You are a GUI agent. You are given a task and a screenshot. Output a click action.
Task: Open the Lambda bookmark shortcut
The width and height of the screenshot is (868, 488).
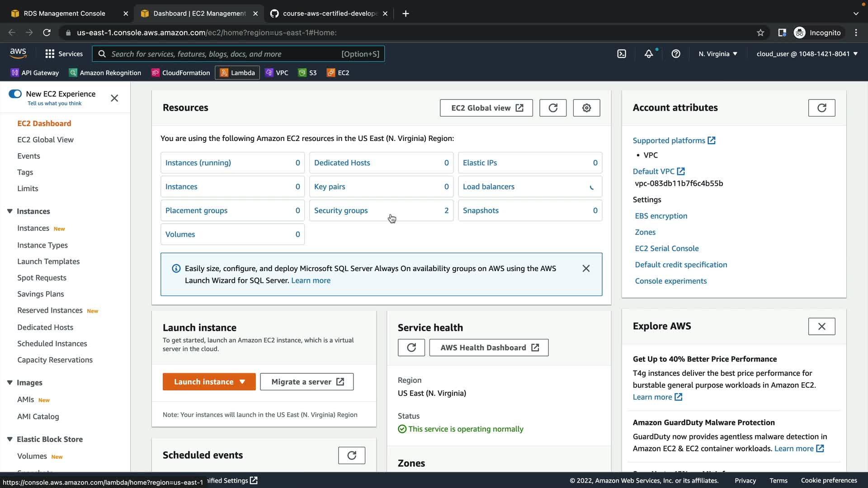[x=237, y=73]
